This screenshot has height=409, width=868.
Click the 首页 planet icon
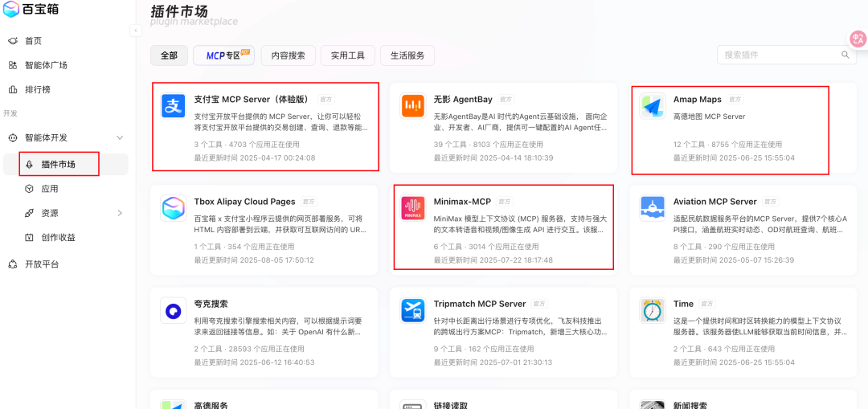[13, 41]
